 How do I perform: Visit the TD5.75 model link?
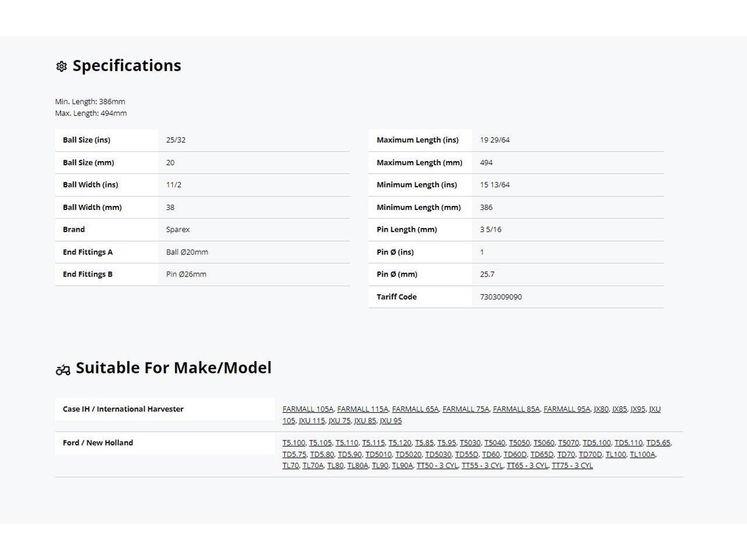[x=294, y=454]
